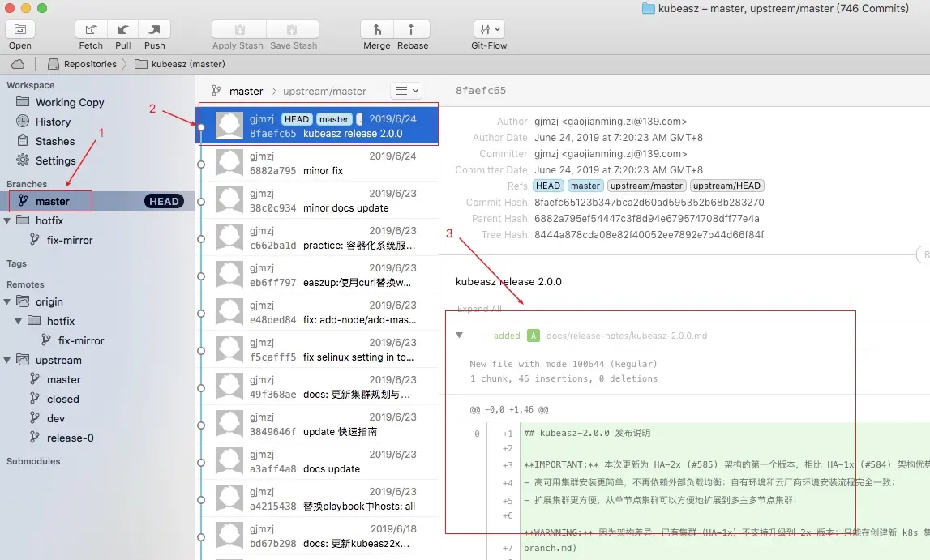Viewport: 930px width, 560px height.
Task: Open the Git-Flow dropdown button
Action: (489, 29)
